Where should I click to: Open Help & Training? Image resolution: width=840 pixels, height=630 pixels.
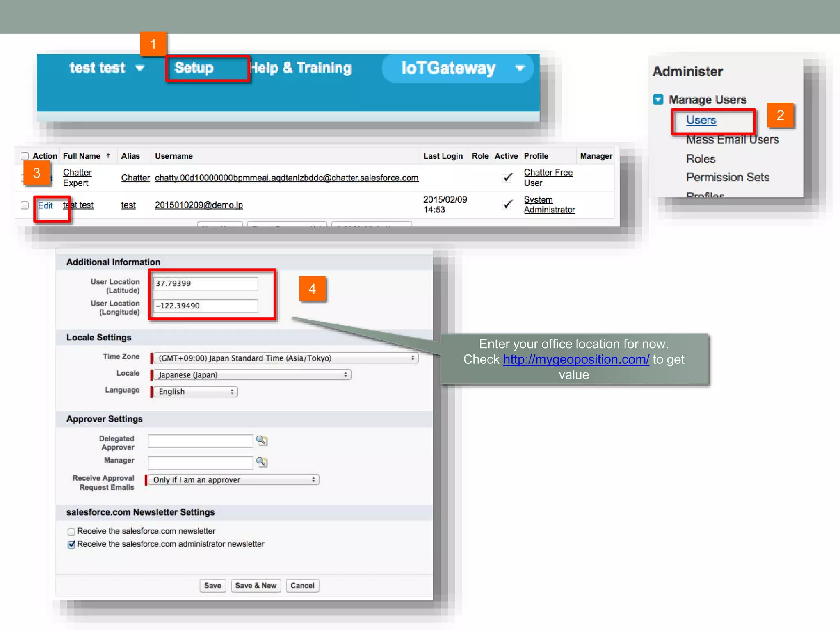(301, 68)
